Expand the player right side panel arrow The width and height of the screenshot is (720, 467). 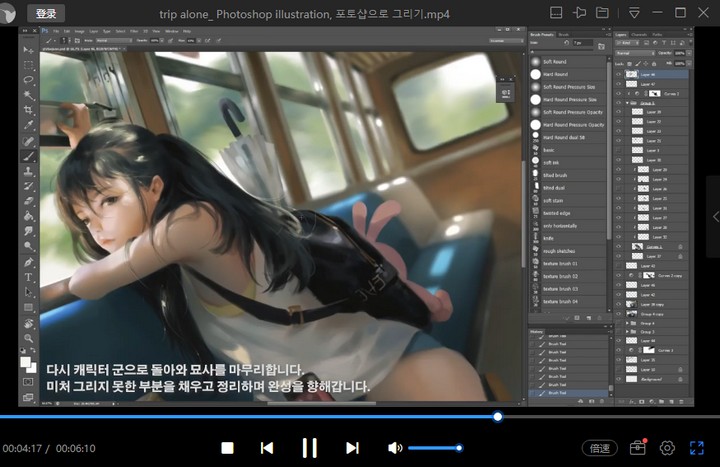[x=715, y=217]
